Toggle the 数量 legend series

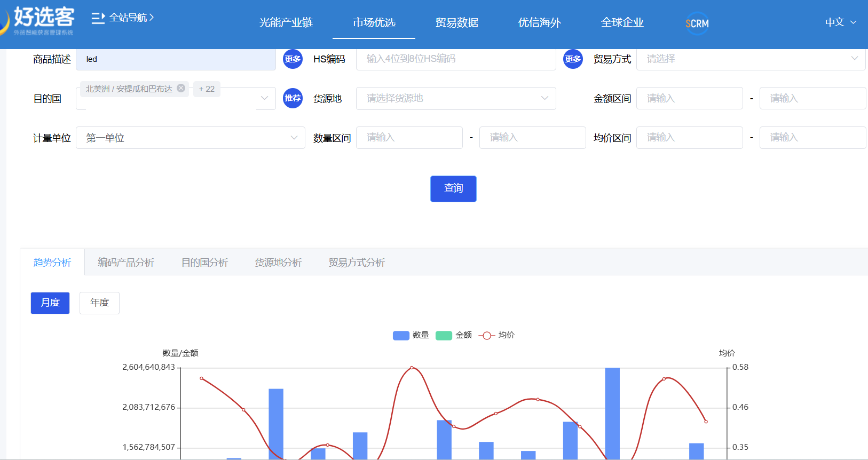point(411,335)
